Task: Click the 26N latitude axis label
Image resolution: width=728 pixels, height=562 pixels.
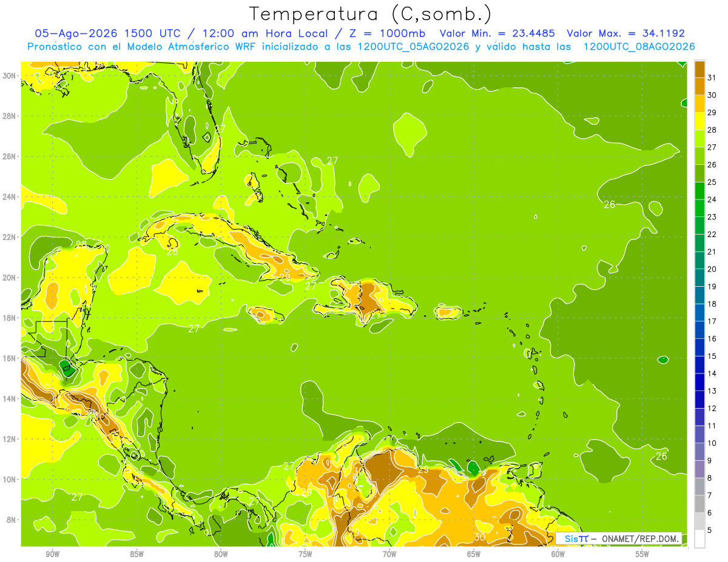Action: point(10,156)
